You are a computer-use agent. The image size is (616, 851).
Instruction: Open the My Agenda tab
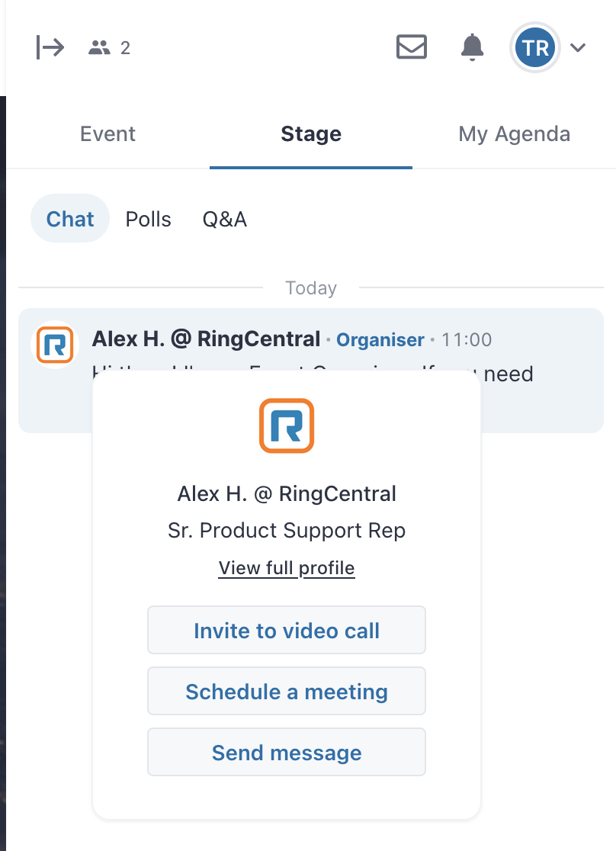click(x=514, y=134)
